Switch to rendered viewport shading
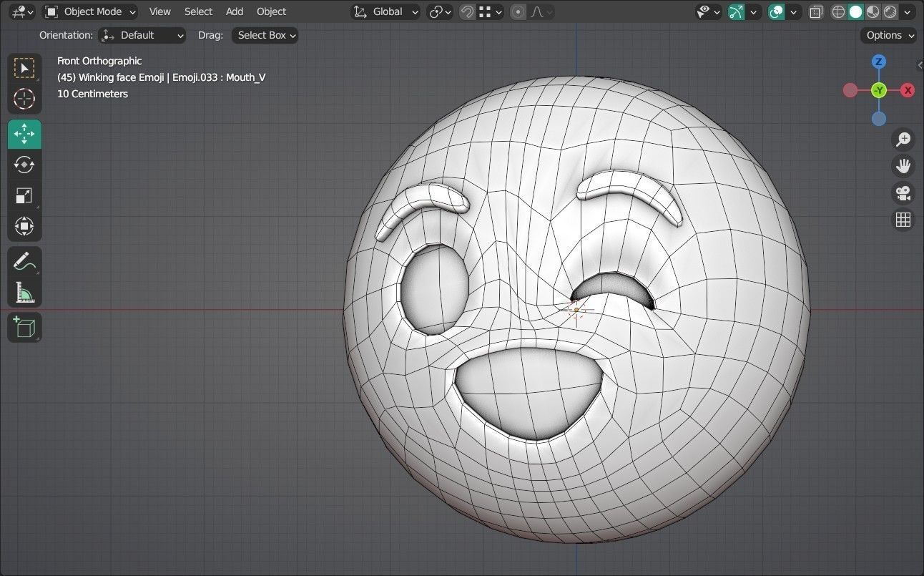This screenshot has height=576, width=924. 890,11
